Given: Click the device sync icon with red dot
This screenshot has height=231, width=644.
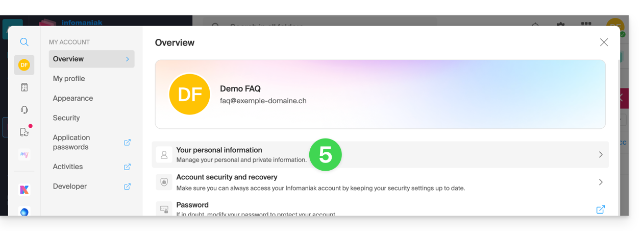Looking at the screenshot, I should pos(24,132).
